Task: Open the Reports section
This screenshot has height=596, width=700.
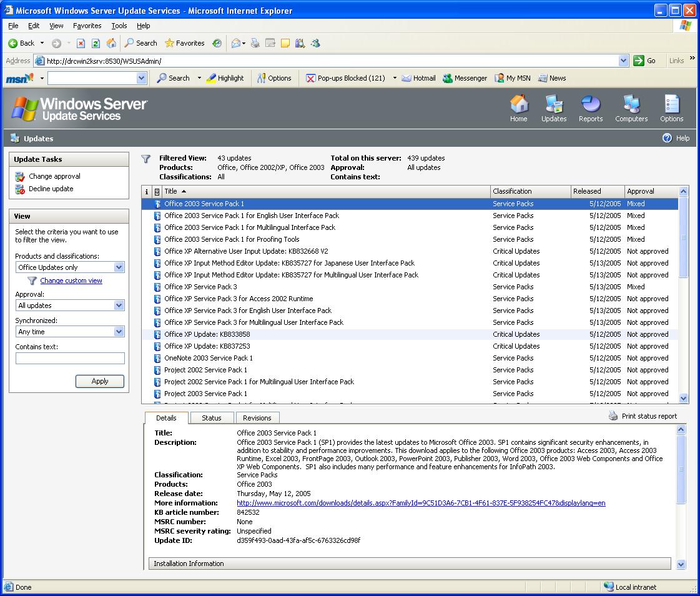Action: pyautogui.click(x=590, y=107)
